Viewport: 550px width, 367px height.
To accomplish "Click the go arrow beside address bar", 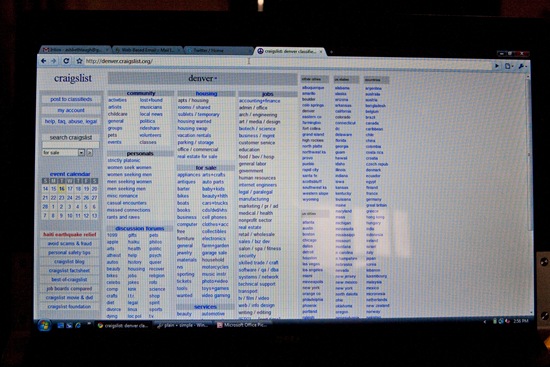I will (497, 66).
